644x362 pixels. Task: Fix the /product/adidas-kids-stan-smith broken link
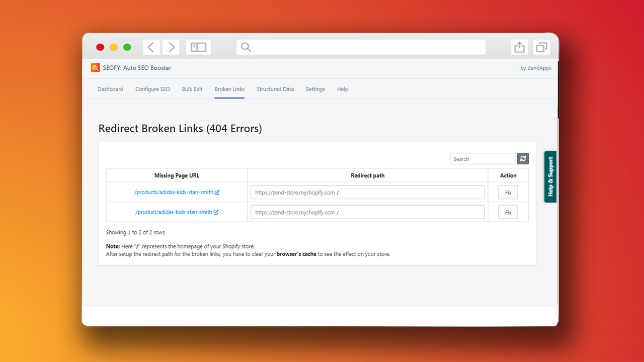(508, 212)
